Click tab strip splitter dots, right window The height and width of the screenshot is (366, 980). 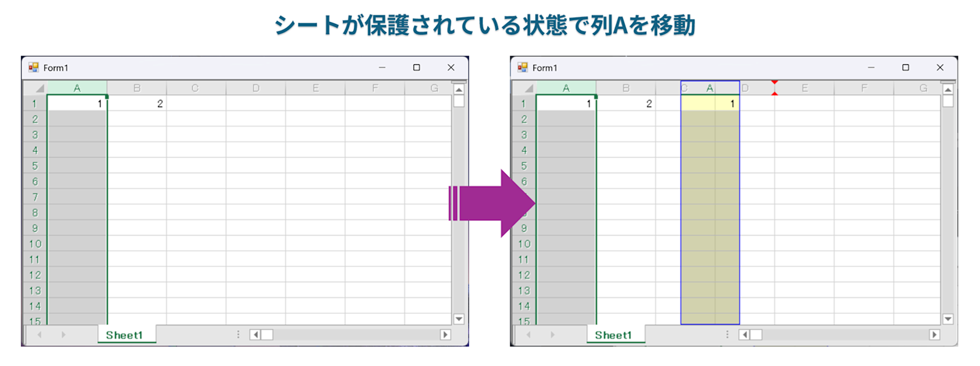(x=727, y=335)
